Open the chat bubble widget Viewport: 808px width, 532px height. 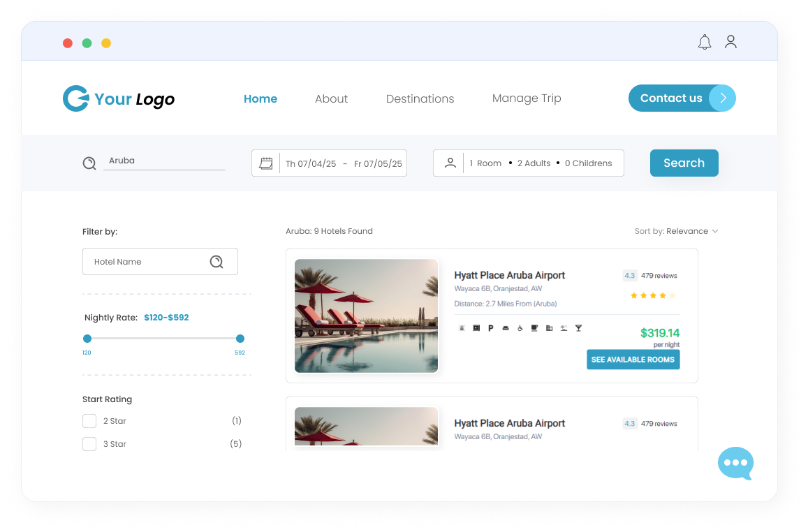(x=735, y=463)
